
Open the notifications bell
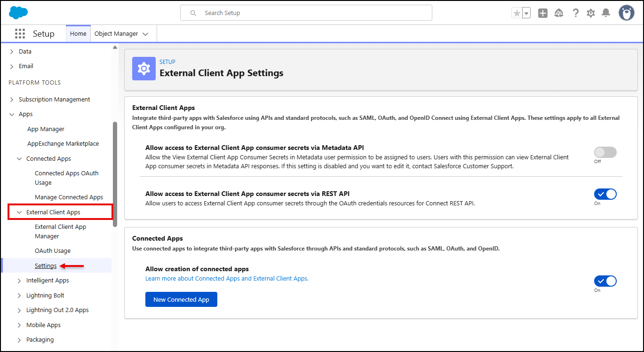[606, 13]
